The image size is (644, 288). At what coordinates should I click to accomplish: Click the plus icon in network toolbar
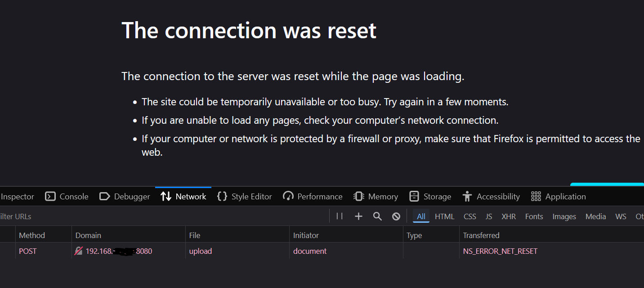point(358,216)
